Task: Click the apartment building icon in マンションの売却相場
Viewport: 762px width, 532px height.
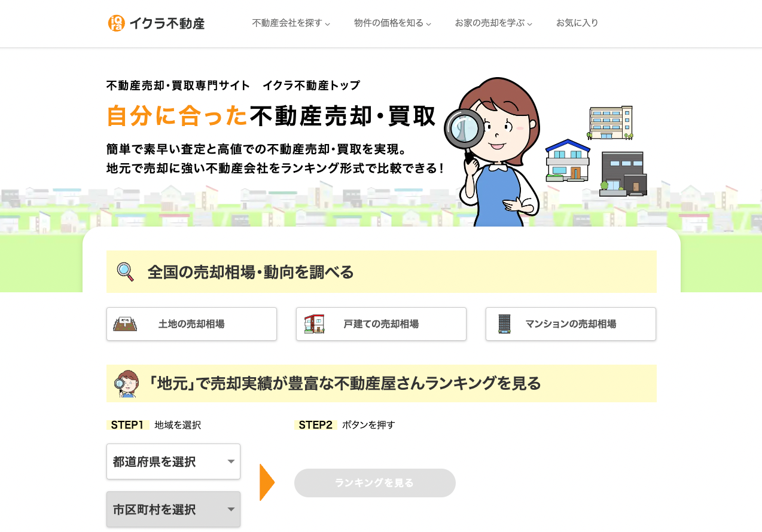Action: pos(504,324)
